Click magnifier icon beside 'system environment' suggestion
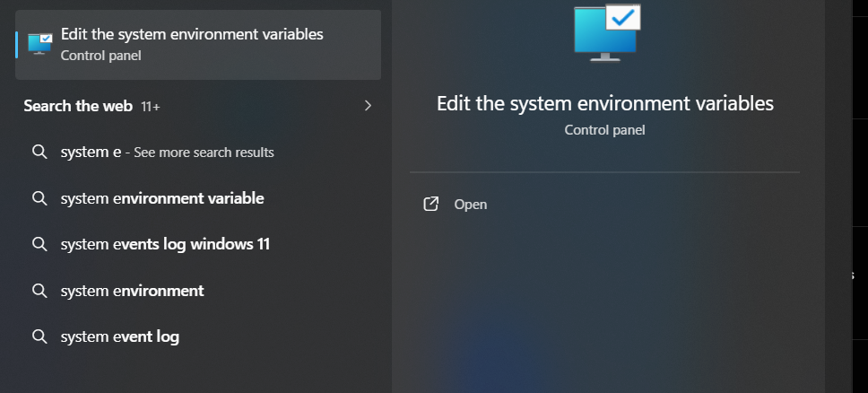The height and width of the screenshot is (393, 868). [x=39, y=291]
